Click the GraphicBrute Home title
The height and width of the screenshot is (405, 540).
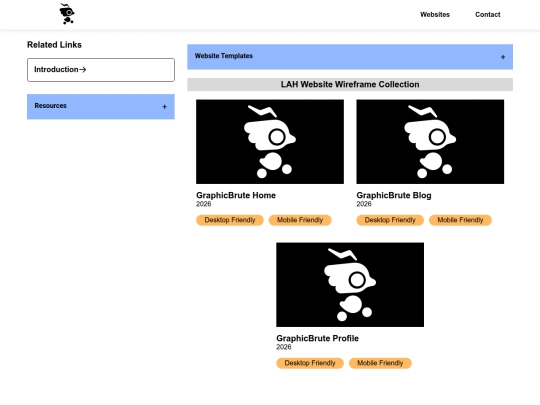click(x=236, y=195)
